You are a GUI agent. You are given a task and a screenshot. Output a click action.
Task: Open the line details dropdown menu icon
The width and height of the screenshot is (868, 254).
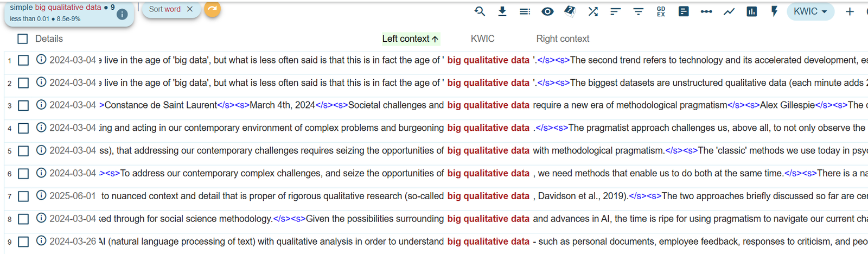[525, 11]
